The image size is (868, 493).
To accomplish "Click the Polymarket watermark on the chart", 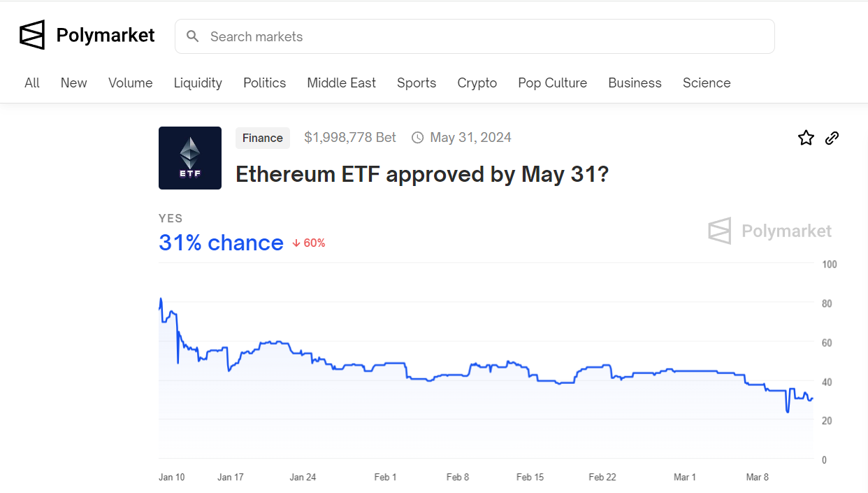I will 769,231.
